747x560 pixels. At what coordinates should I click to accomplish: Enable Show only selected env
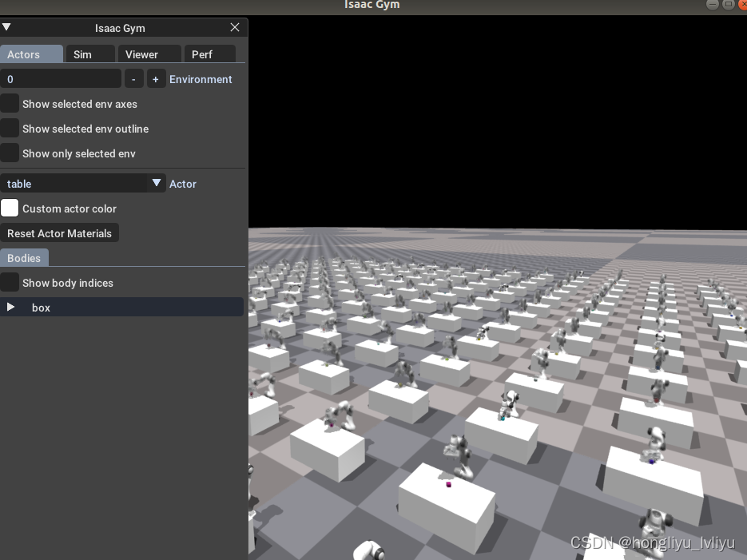10,153
